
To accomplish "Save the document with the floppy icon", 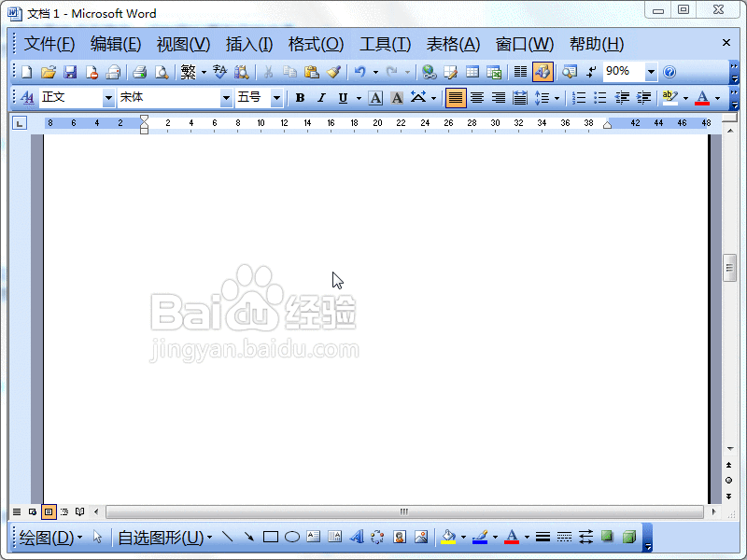I will [x=70, y=72].
